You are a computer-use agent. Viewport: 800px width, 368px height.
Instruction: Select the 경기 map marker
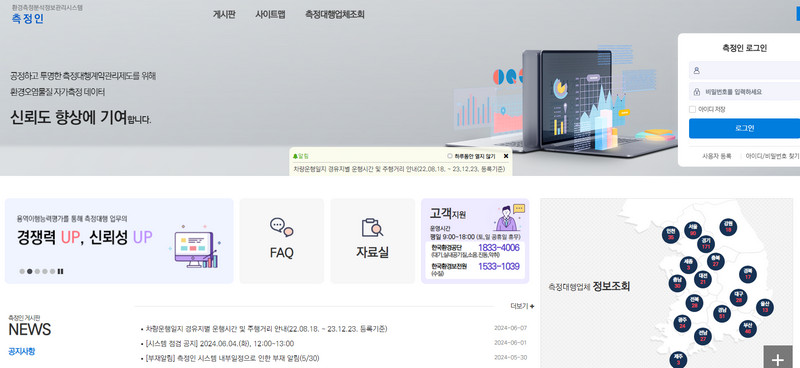706,243
